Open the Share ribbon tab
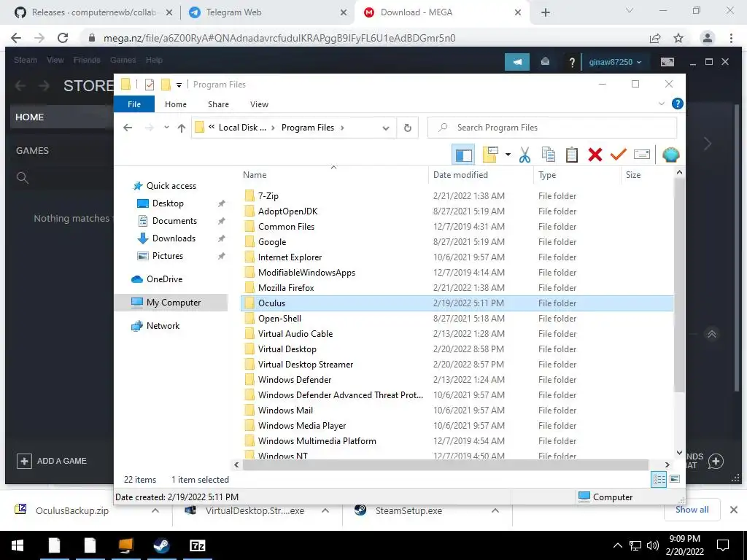The image size is (747, 560). 218,104
